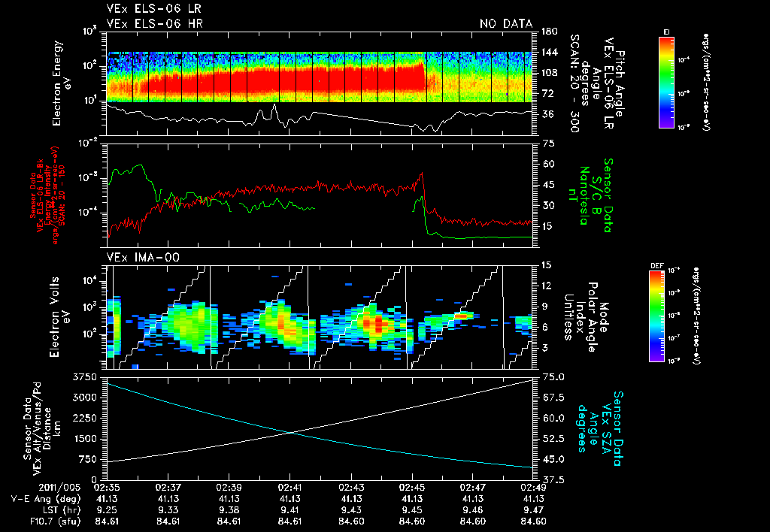The width and height of the screenshot is (770, 532).
Task: Select the 'VEx ELS-06 HR' plot title
Action: [x=155, y=23]
